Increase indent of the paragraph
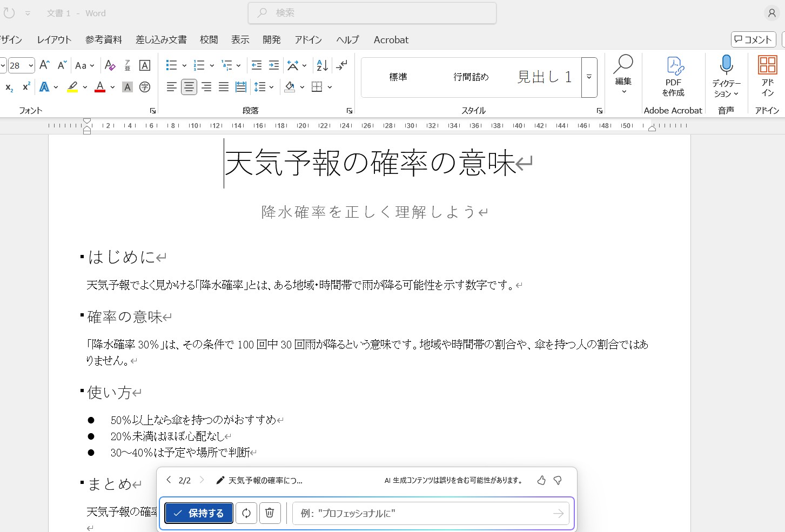This screenshot has width=785, height=532. [x=274, y=65]
